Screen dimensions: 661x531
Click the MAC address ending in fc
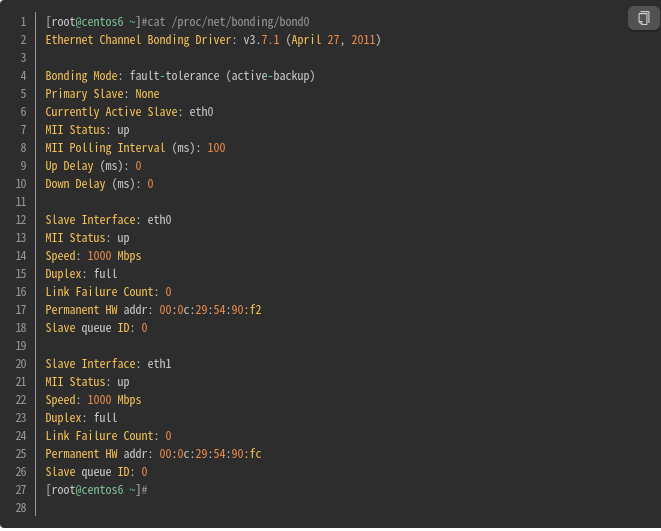210,454
